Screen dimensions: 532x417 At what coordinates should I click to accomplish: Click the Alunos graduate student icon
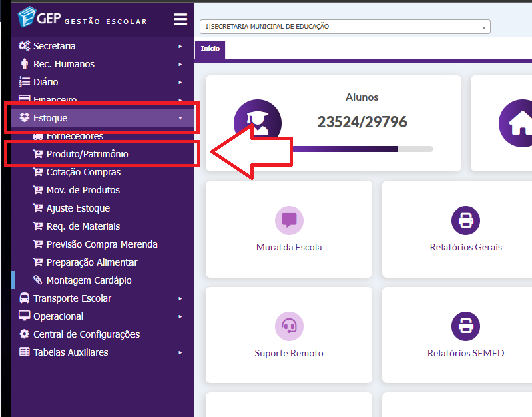(x=257, y=123)
